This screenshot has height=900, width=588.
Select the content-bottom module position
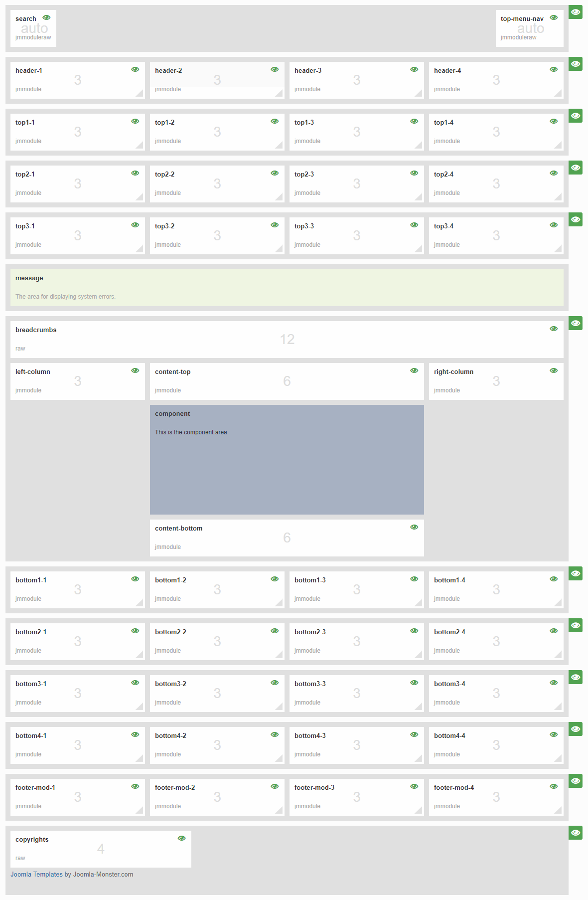(287, 538)
